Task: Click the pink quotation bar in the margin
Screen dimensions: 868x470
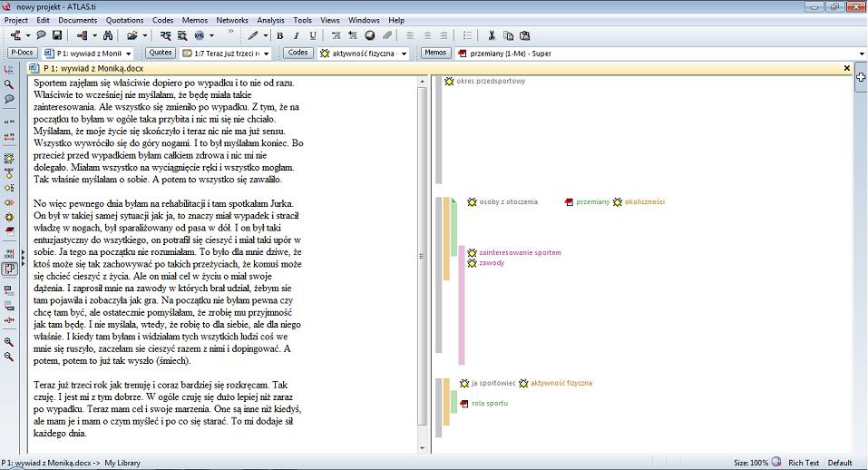Action: [x=461, y=305]
